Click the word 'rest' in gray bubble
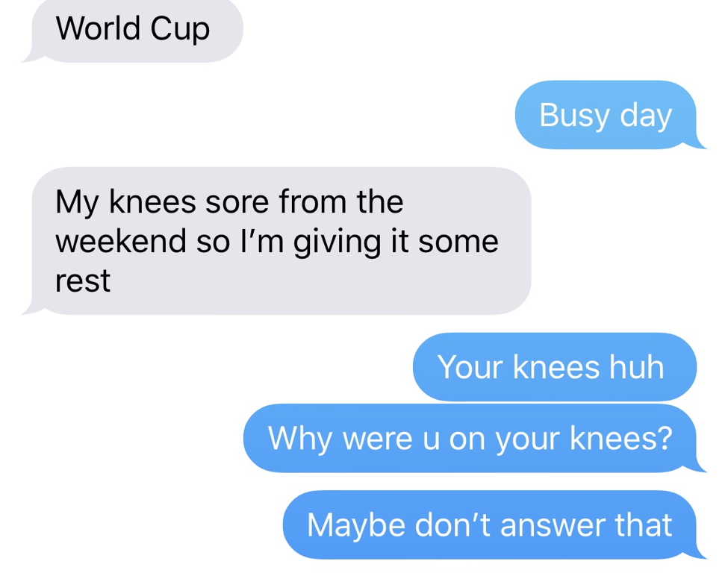This screenshot has width=728, height=573. tap(83, 281)
